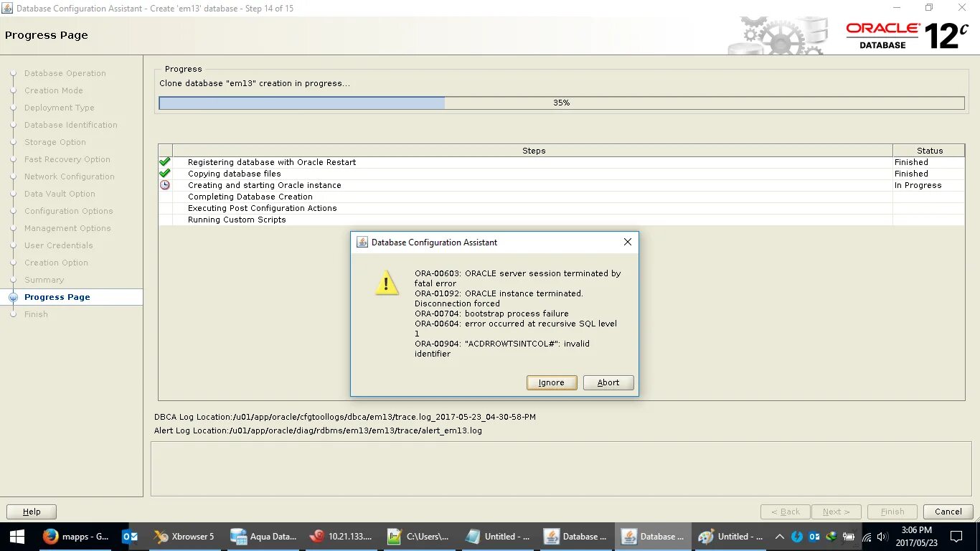Click the blue lightning tray icon

pos(797,537)
